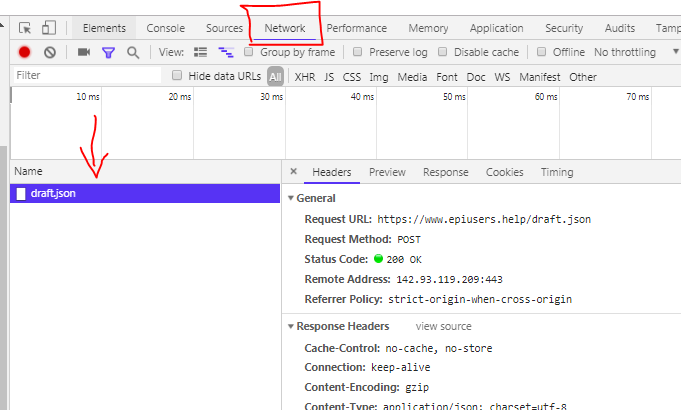
Task: Toggle the waterfall overview view icon
Action: [226, 52]
